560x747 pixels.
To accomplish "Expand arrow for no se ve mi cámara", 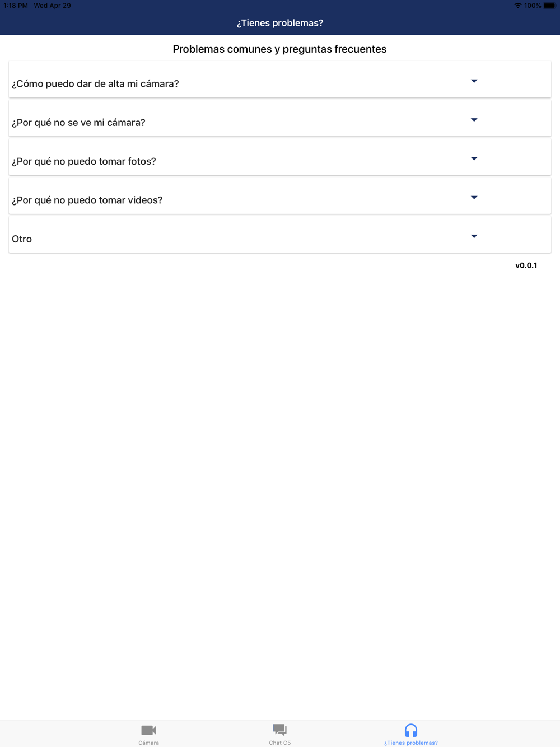I will (474, 120).
